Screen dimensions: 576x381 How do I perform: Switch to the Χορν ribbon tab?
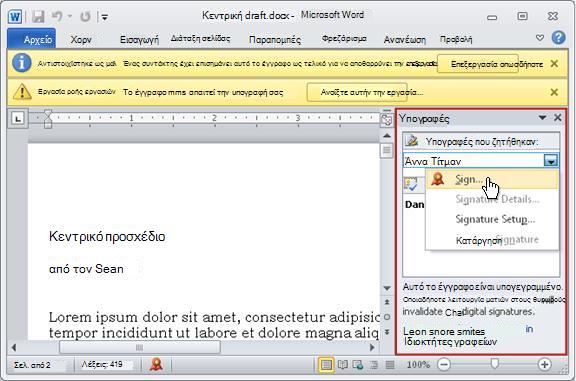(x=81, y=39)
